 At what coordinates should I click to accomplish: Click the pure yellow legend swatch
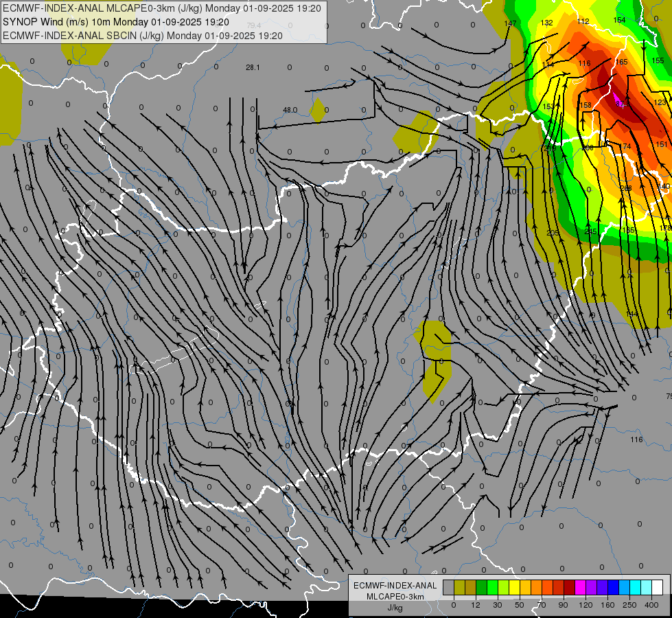pos(515,587)
